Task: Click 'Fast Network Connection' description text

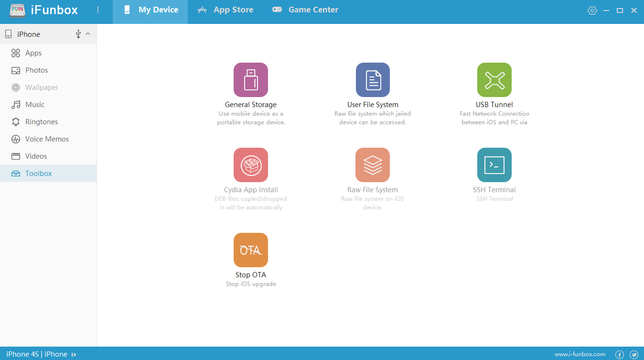Action: click(494, 114)
